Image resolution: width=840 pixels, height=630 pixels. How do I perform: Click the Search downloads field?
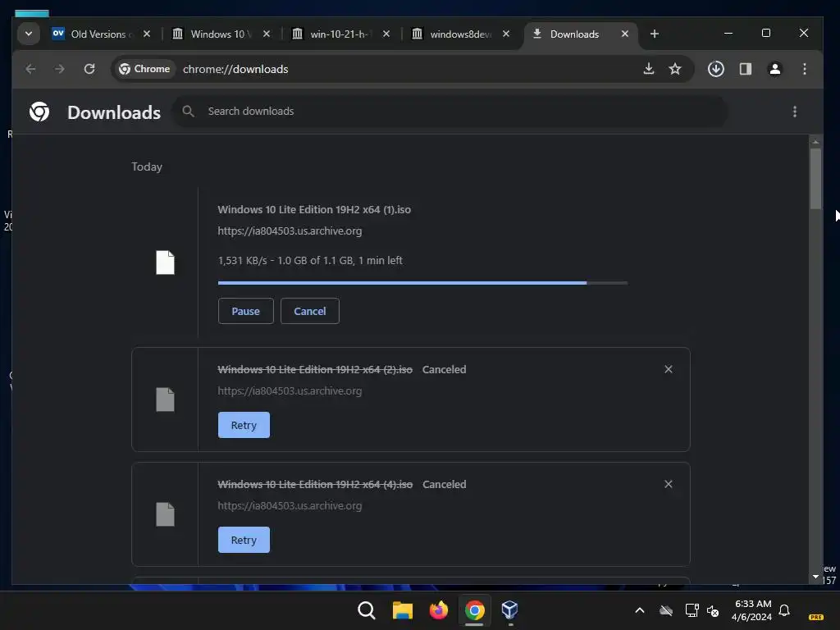[x=450, y=112]
